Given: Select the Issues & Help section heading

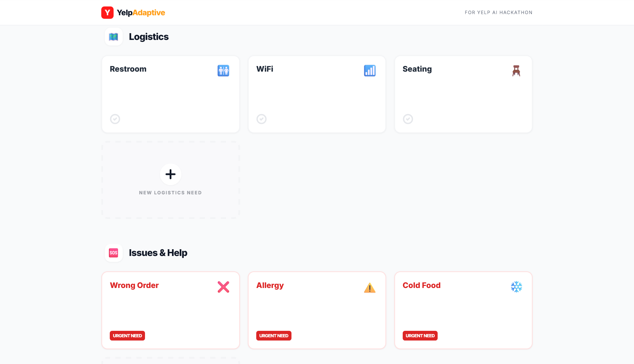Looking at the screenshot, I should (158, 253).
